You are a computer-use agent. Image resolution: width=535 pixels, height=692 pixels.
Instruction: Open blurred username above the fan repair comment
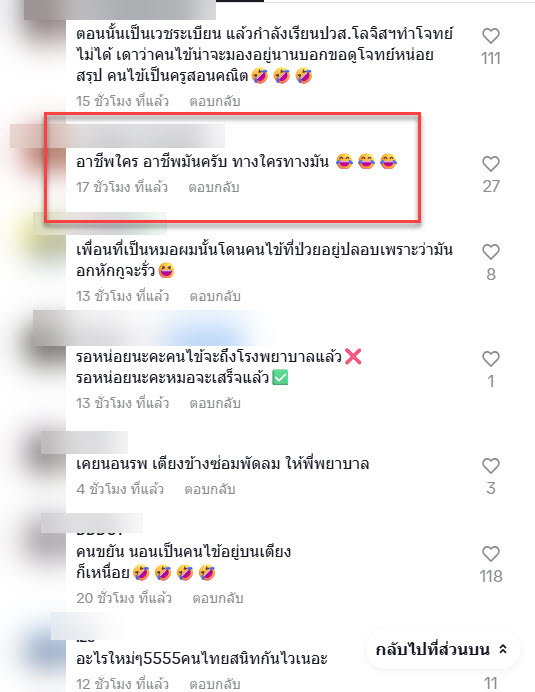coord(84,443)
